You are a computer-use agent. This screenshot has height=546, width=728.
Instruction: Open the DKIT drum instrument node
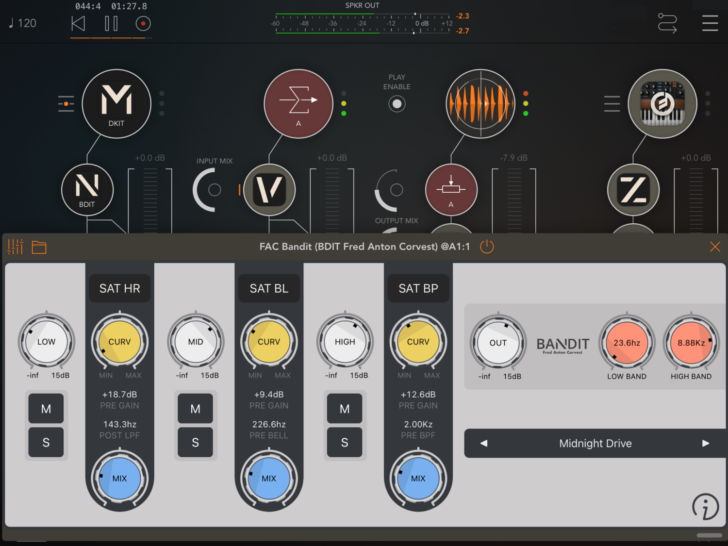[x=117, y=104]
